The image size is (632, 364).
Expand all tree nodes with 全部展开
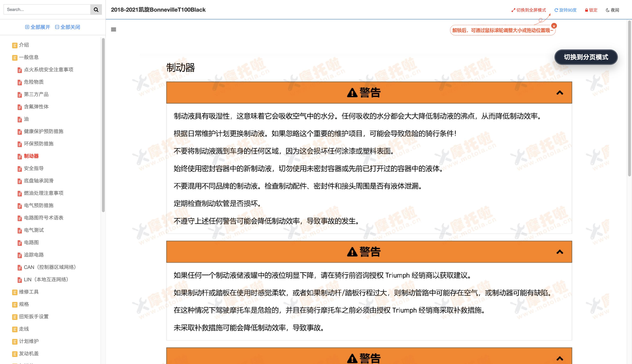pyautogui.click(x=38, y=27)
